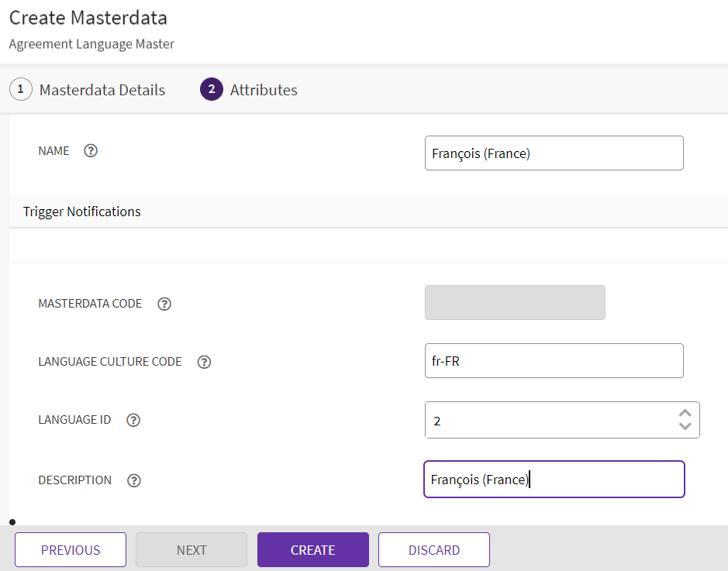728x571 pixels.
Task: Click the LANGUAGE ID help icon
Action: pyautogui.click(x=133, y=420)
